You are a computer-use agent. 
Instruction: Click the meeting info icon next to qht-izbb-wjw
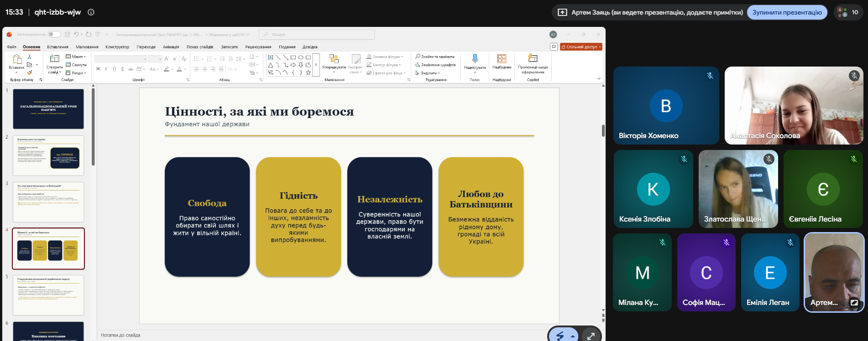[x=91, y=12]
